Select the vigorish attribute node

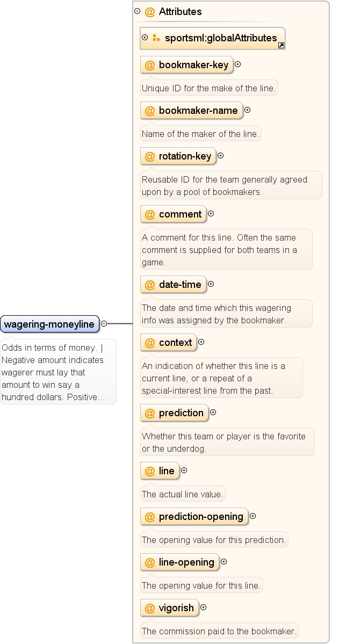point(169,608)
